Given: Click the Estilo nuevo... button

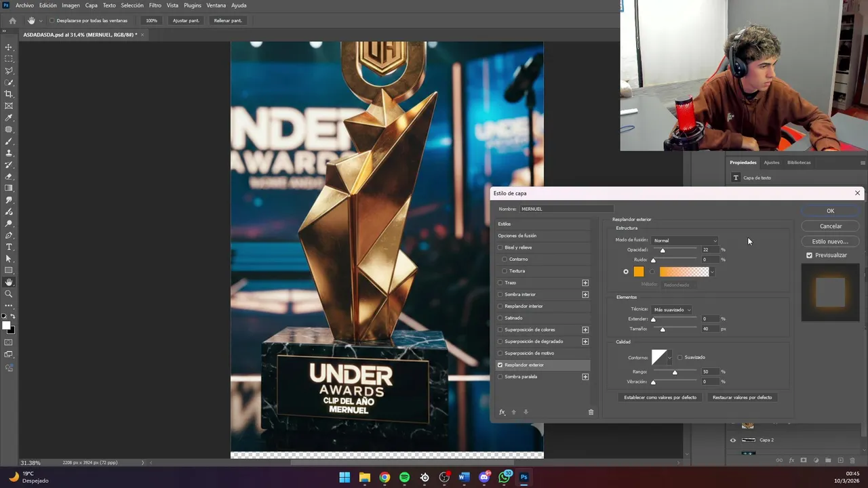Looking at the screenshot, I should point(830,241).
